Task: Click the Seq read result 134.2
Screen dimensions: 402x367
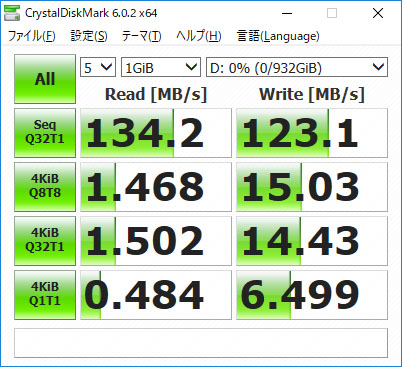Action: pos(156,133)
